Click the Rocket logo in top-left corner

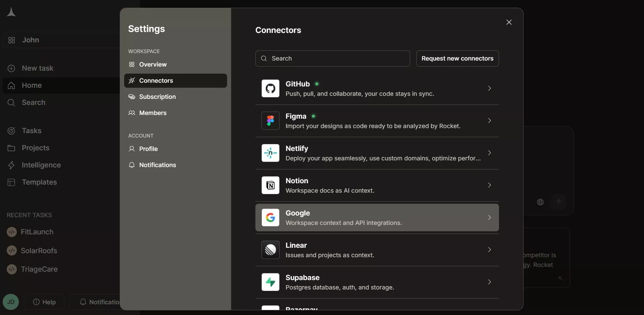(11, 12)
